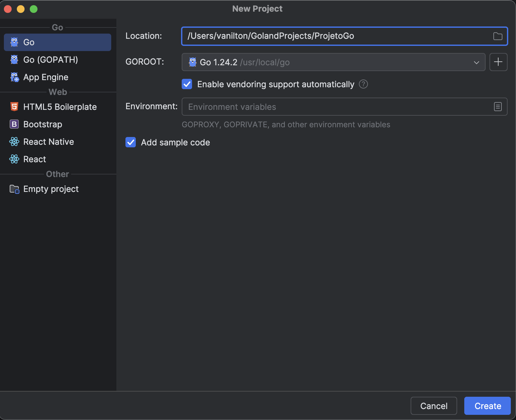Choose React Native template
516x420 pixels.
58,142
